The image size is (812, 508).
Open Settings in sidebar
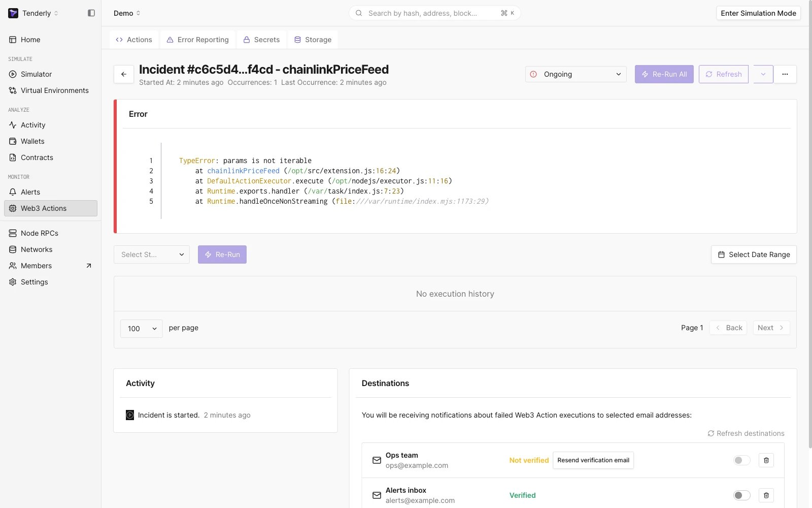coord(51,282)
